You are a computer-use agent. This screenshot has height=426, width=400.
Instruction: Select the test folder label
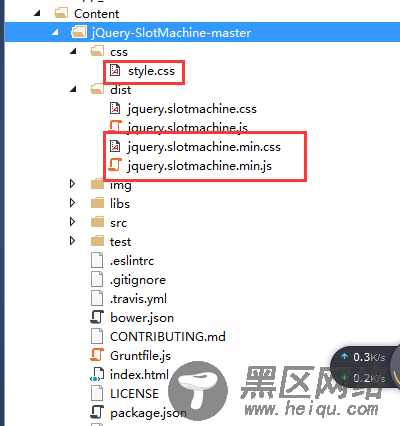pyautogui.click(x=120, y=241)
